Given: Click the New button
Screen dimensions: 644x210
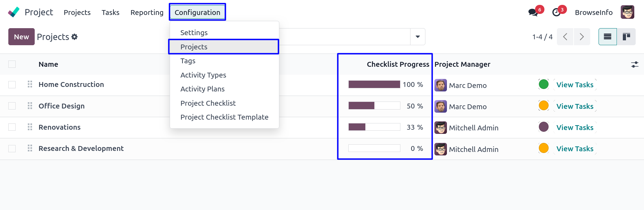Looking at the screenshot, I should [22, 37].
